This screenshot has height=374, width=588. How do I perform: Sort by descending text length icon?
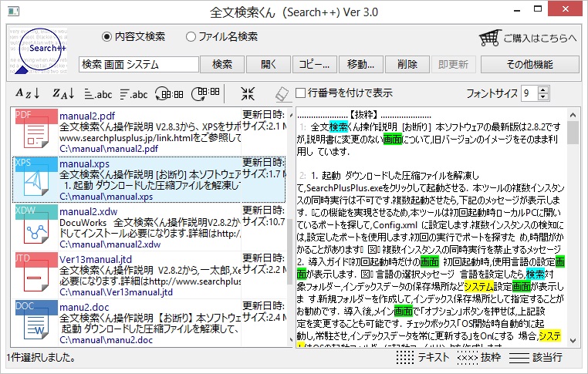[x=133, y=94]
